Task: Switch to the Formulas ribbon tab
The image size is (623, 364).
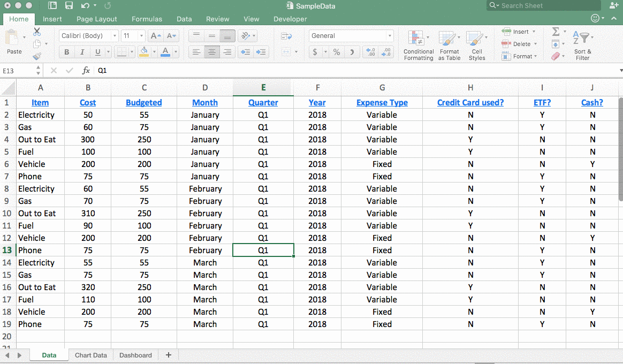Action: [x=147, y=19]
